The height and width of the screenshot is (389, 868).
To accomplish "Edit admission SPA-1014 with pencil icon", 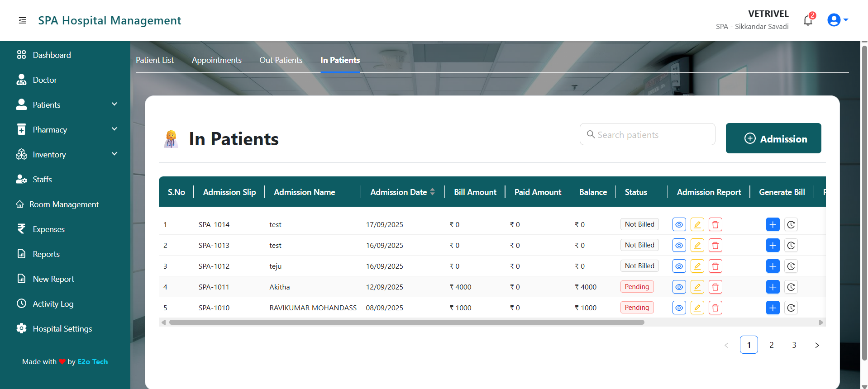I will click(697, 225).
